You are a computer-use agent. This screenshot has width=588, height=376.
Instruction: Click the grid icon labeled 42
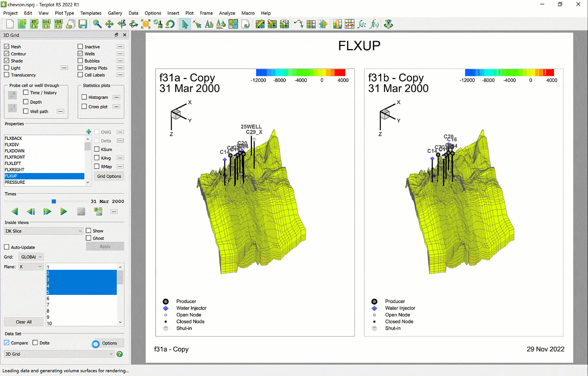coord(285,24)
